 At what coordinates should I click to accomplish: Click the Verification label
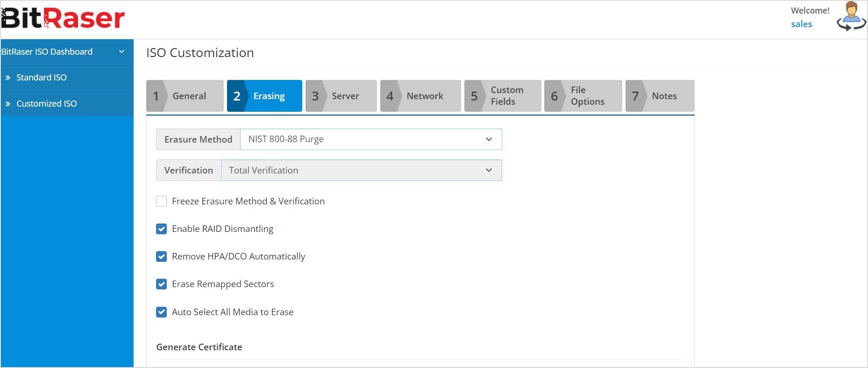[x=189, y=170]
